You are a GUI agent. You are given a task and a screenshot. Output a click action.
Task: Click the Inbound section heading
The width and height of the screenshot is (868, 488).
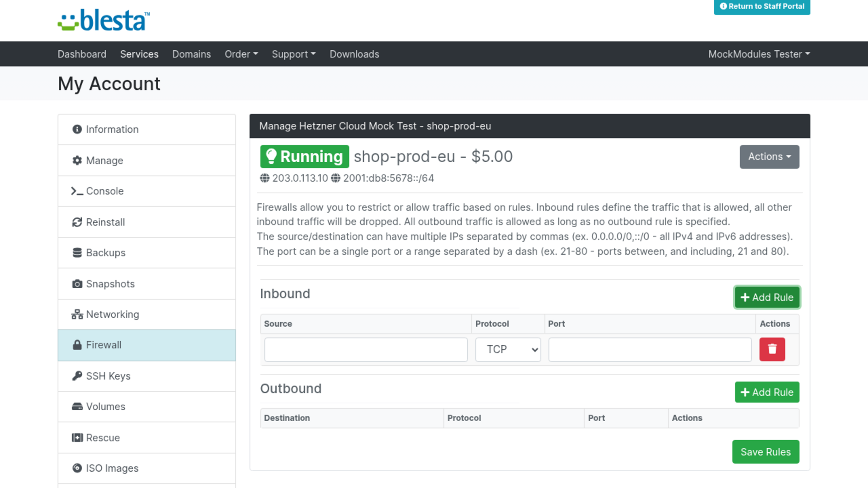(x=285, y=294)
